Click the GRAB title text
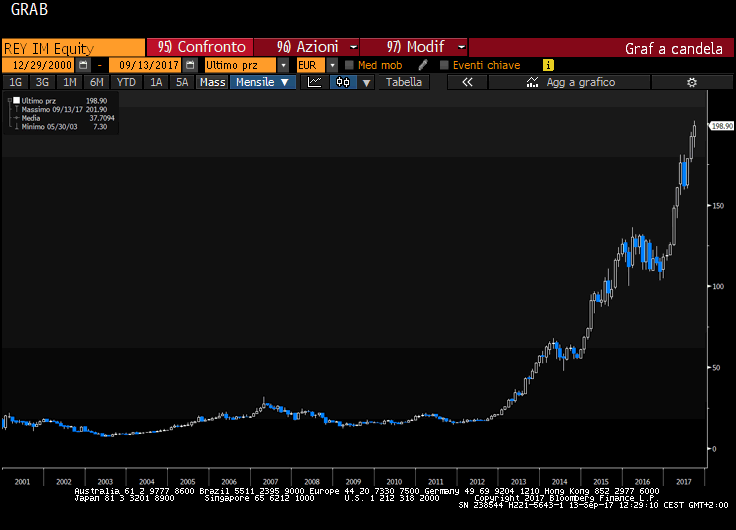736x530 pixels. point(29,9)
